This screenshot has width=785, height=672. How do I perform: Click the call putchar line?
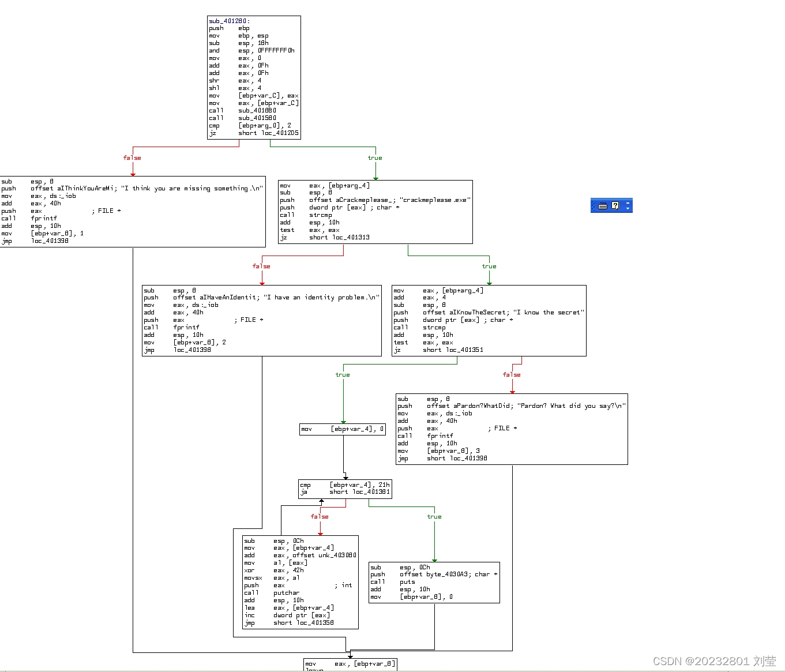[x=272, y=592]
